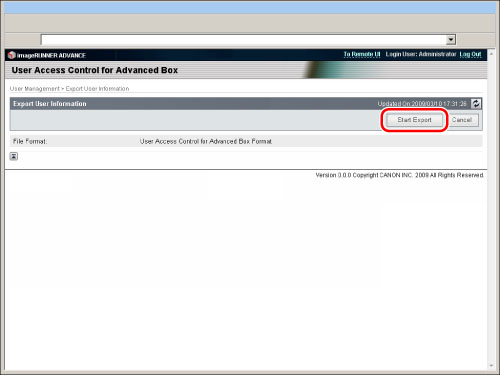
Task: Click inside the address bar field
Action: 244,40
